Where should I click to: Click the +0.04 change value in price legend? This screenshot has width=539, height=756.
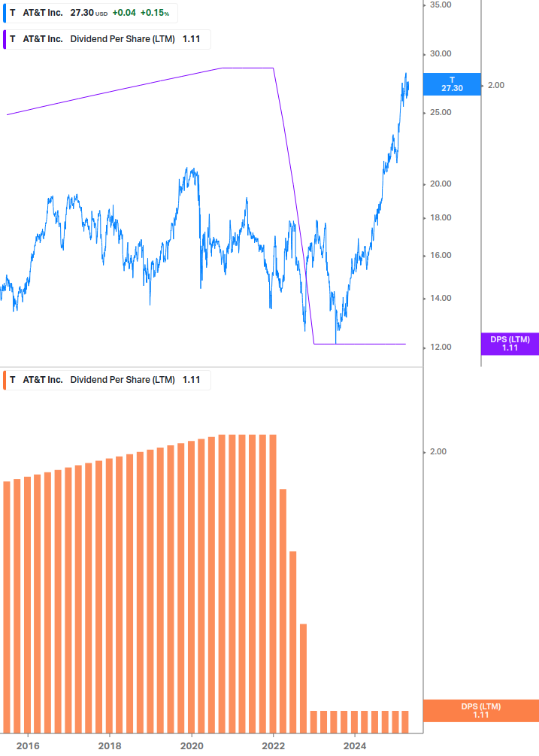point(124,13)
